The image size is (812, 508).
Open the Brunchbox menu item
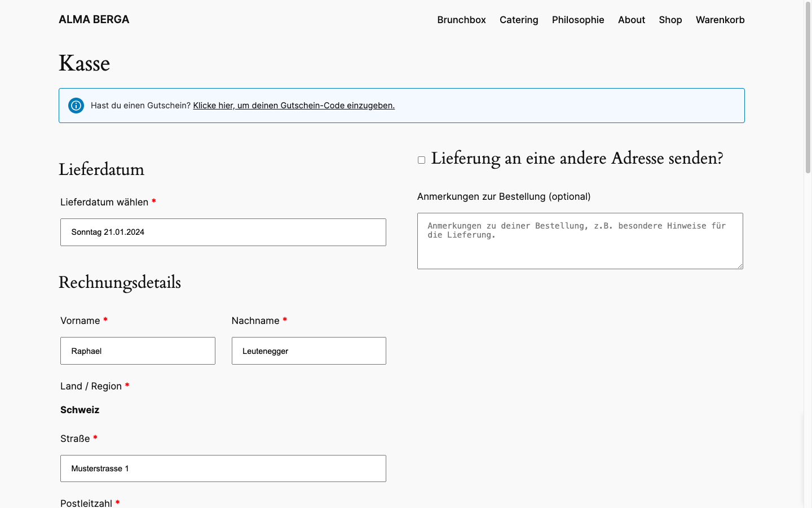[x=461, y=20]
